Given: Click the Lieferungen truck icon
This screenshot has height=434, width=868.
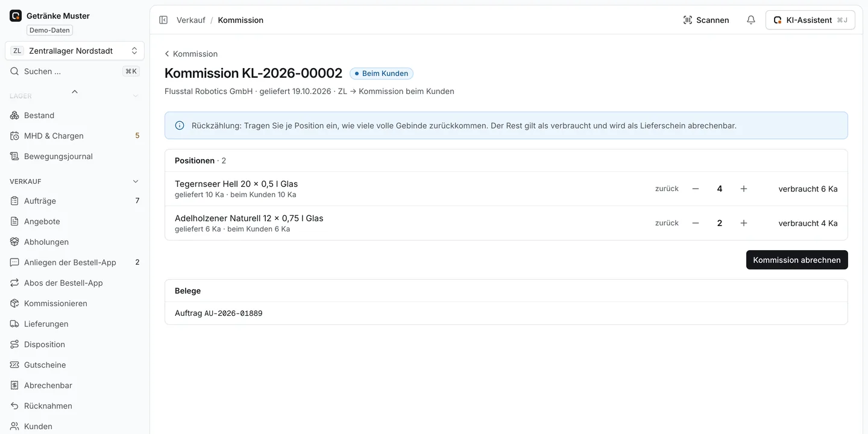Looking at the screenshot, I should pyautogui.click(x=15, y=324).
